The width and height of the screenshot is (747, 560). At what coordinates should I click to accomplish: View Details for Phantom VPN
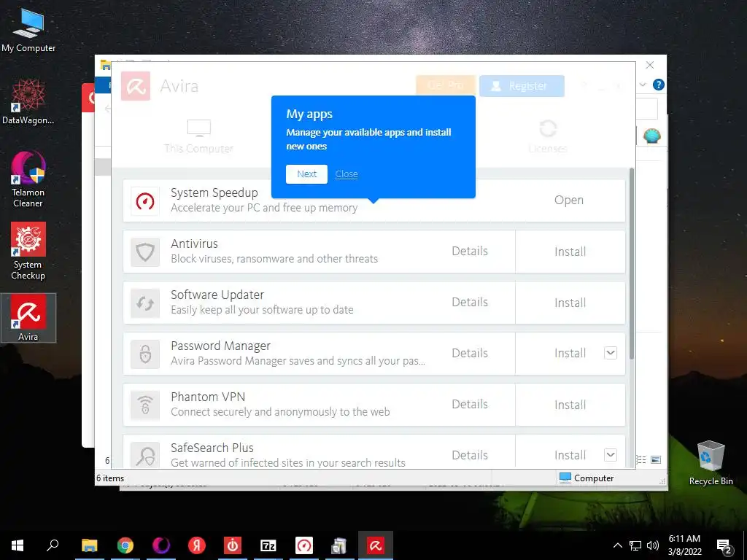(x=470, y=404)
